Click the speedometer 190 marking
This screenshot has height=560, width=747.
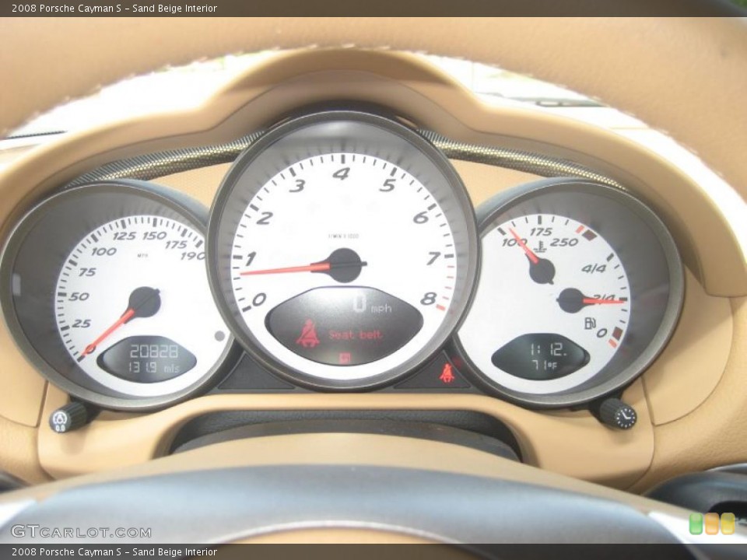pos(193,256)
